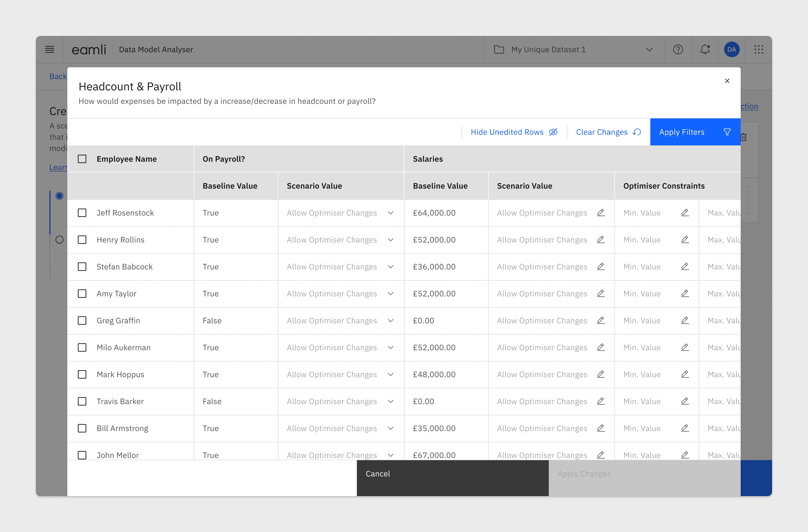Open Greg Graffin's On Payroll scenario dropdown
Viewport: 808px width, 532px height.
click(x=391, y=320)
